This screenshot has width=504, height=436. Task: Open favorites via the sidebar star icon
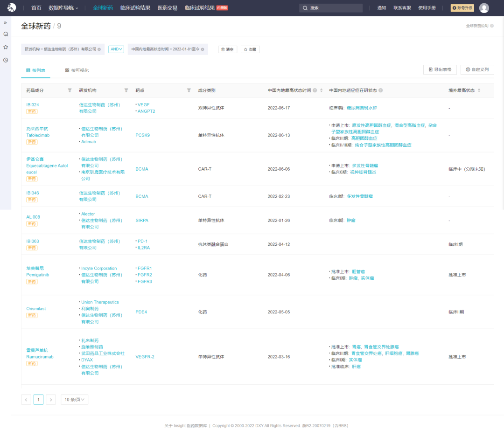click(6, 47)
